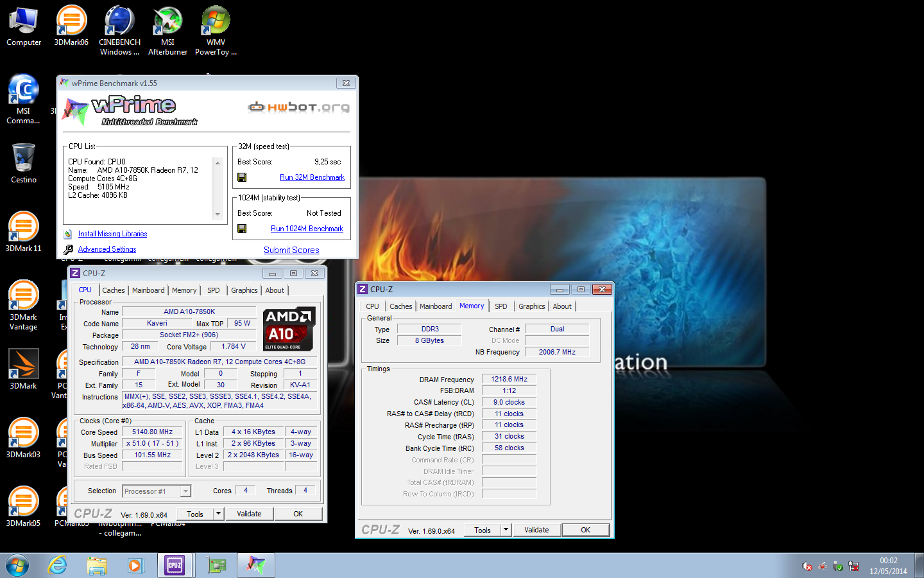Launch Internet Explorer from the taskbar

point(58,565)
